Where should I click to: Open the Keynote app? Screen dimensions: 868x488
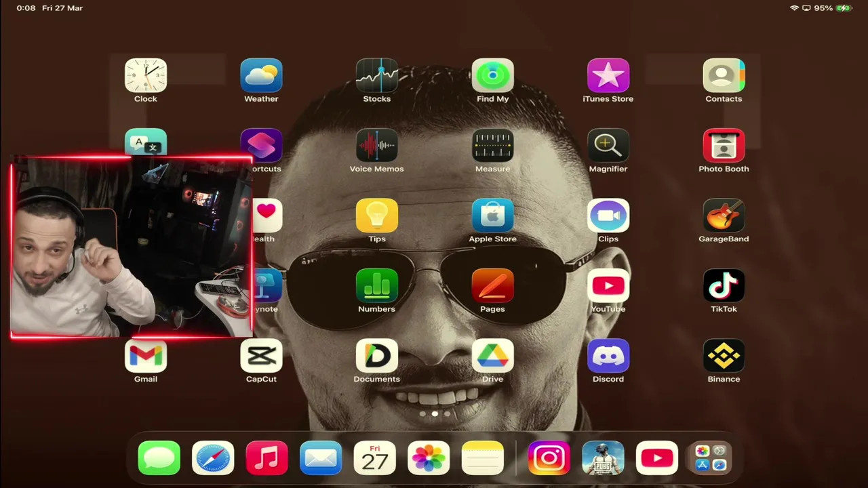click(x=267, y=285)
